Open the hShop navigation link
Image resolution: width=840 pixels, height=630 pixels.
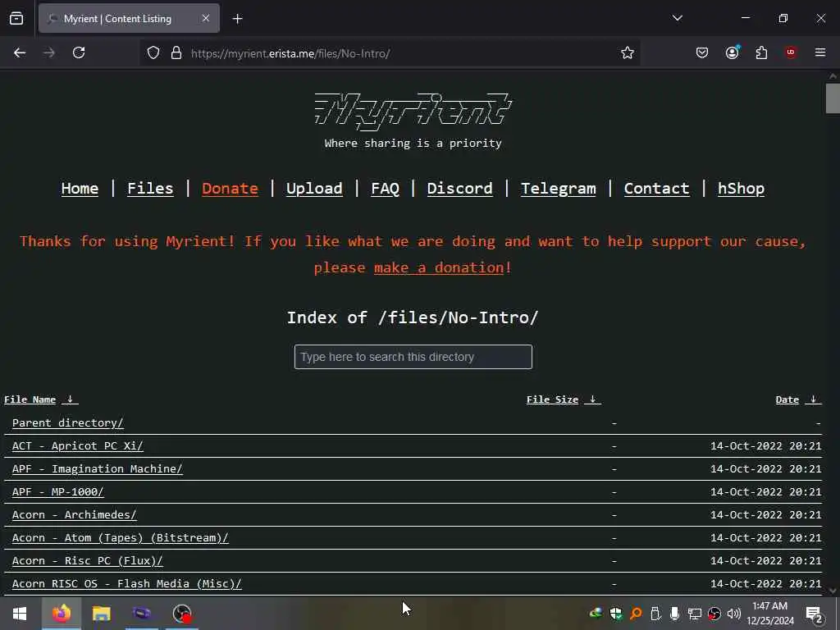pyautogui.click(x=741, y=189)
